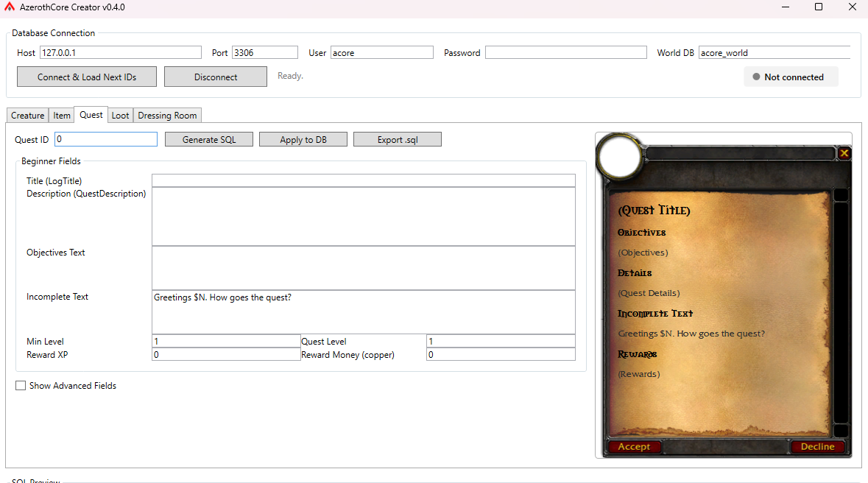
Task: Select the Loot tab
Action: click(119, 115)
